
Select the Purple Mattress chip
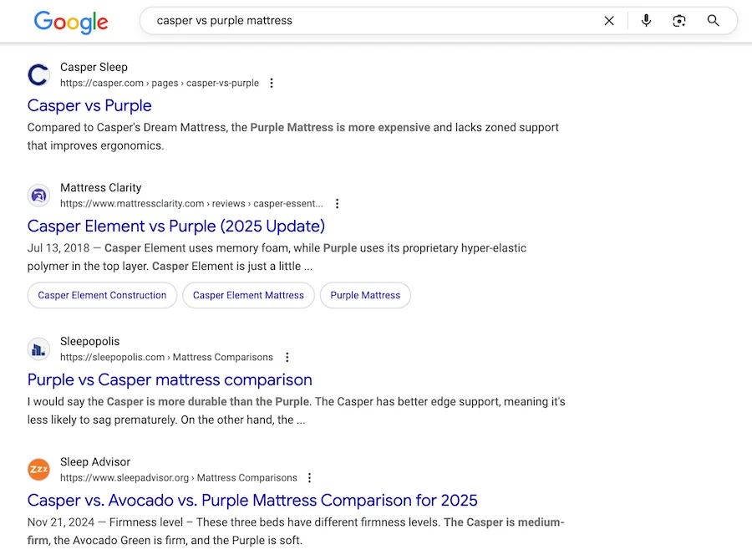[x=365, y=295]
